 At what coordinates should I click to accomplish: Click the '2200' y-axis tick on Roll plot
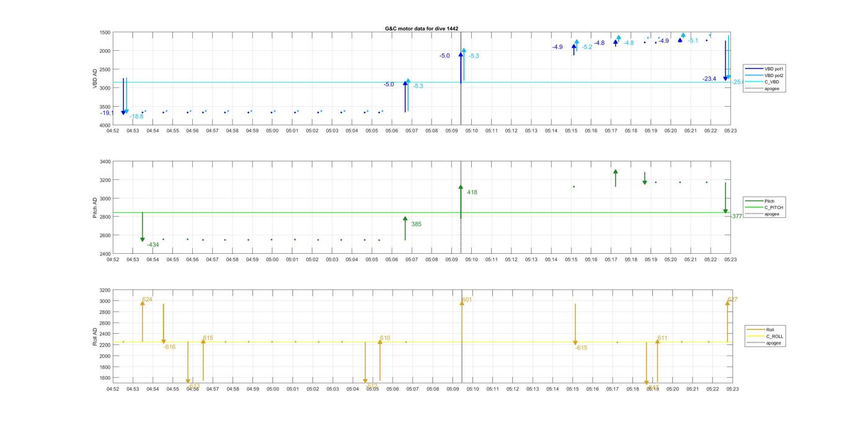[105, 345]
